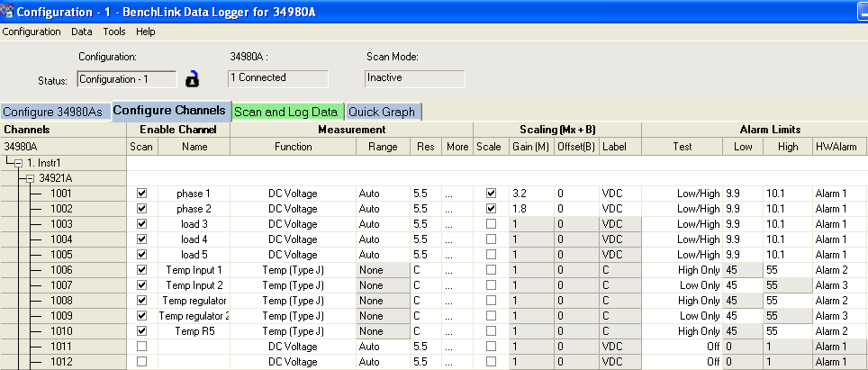Click the Gain field showing 3.2
Image resolution: width=868 pixels, height=370 pixels.
click(x=529, y=194)
